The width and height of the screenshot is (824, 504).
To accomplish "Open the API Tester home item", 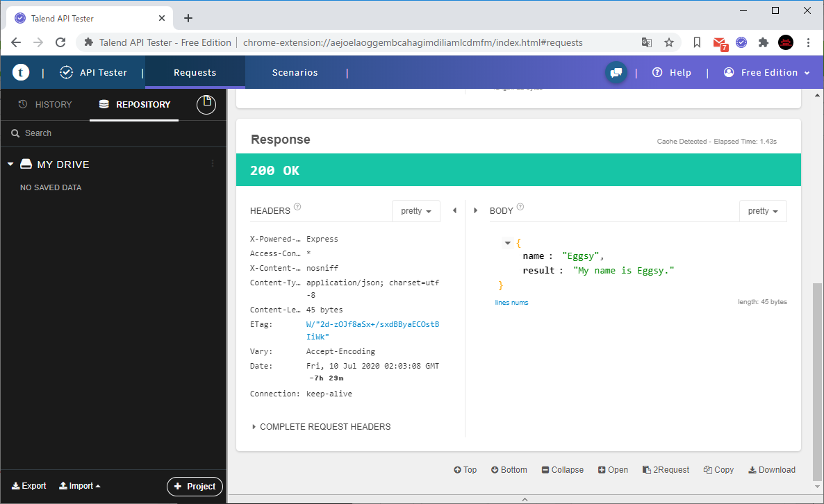I will point(94,72).
